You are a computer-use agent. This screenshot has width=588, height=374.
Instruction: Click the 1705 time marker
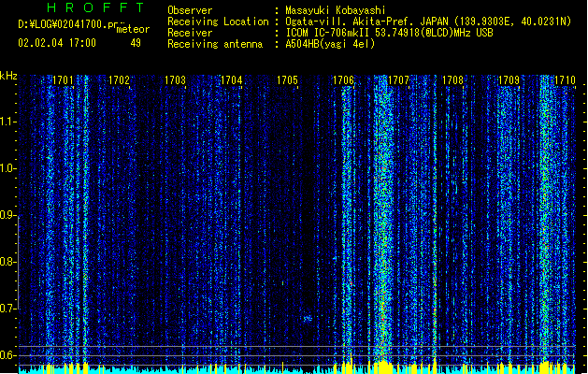coord(287,79)
